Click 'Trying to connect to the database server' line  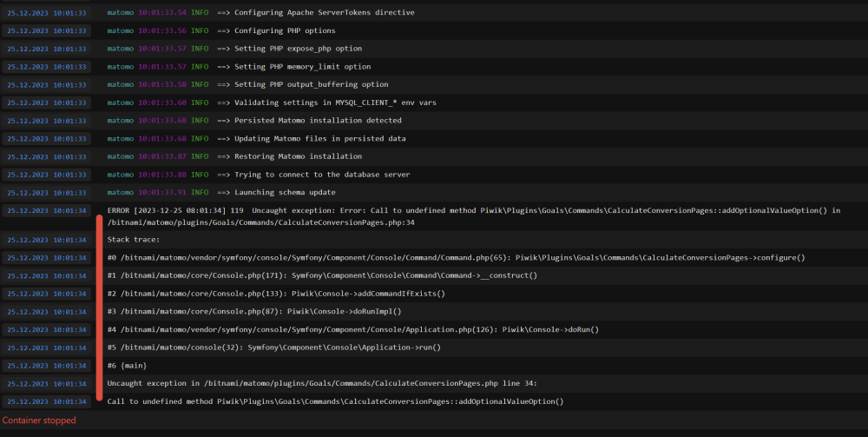tap(259, 175)
